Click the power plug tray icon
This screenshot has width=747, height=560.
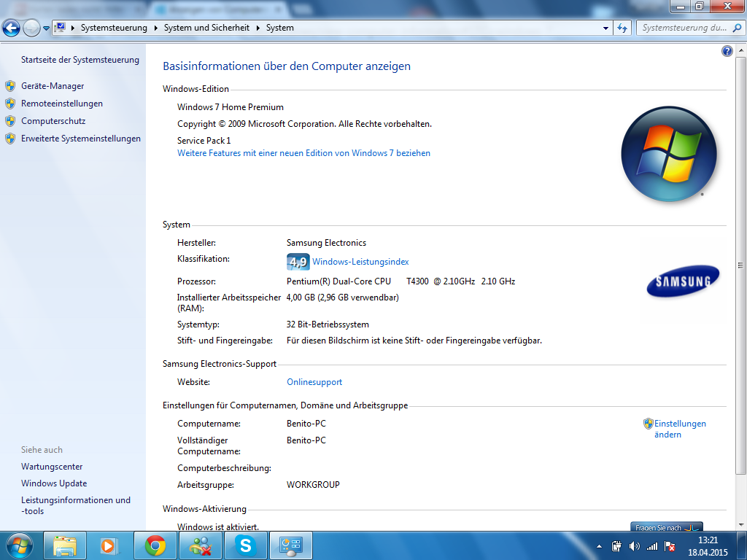pos(616,546)
